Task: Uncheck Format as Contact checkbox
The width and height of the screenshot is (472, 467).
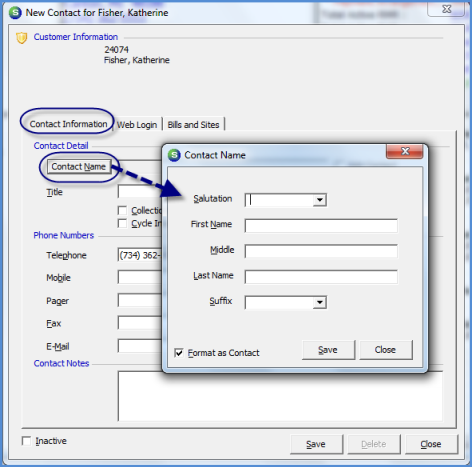Action: coord(179,353)
